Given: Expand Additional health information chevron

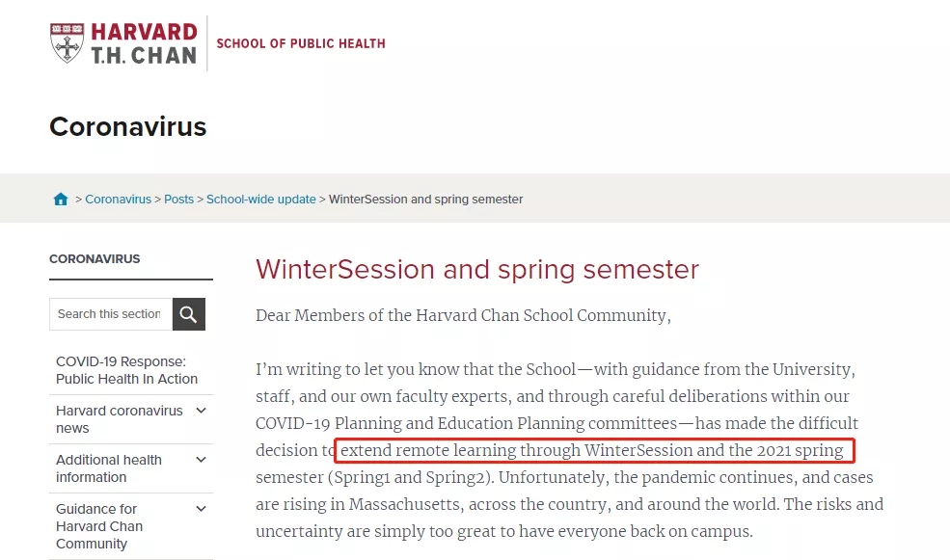Looking at the screenshot, I should [202, 460].
